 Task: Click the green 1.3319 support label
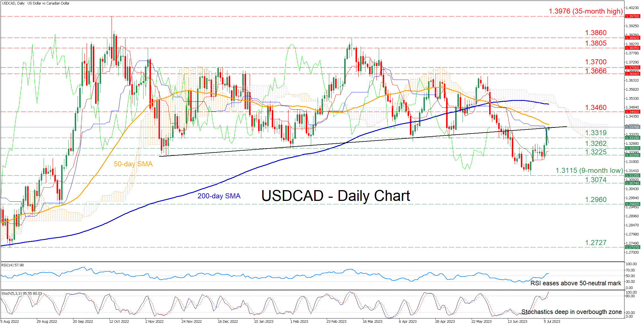pos(596,133)
